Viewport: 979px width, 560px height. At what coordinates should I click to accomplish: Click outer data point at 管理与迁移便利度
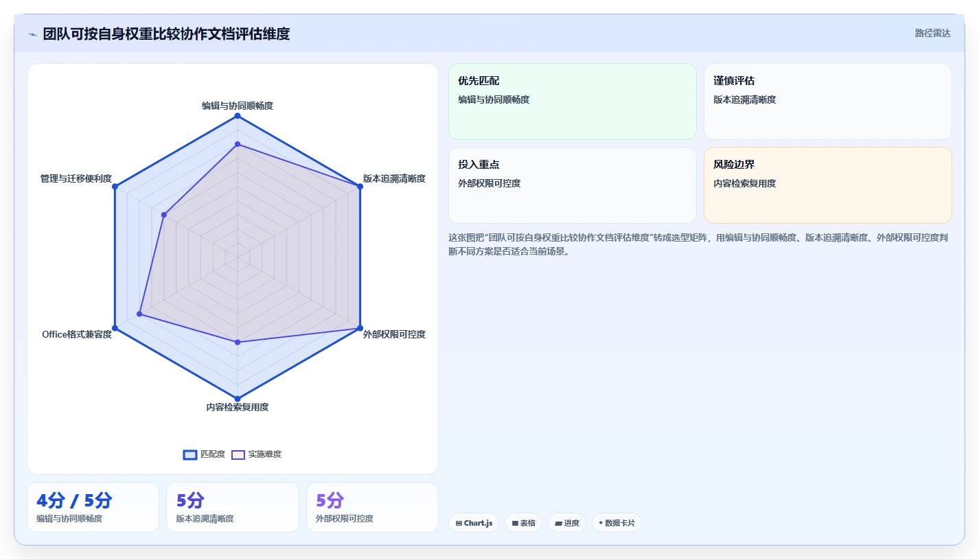click(x=115, y=187)
